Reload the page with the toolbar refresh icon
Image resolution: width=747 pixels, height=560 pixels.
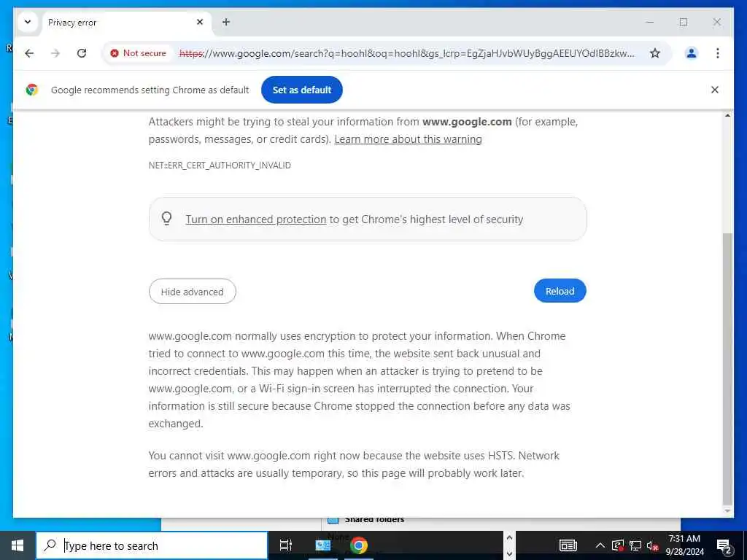point(82,53)
